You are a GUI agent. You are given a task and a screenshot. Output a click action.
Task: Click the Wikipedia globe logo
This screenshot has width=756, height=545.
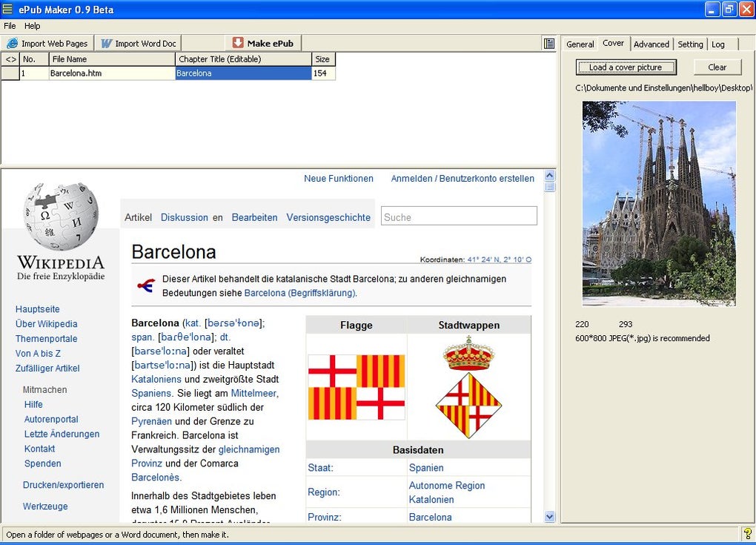click(61, 216)
